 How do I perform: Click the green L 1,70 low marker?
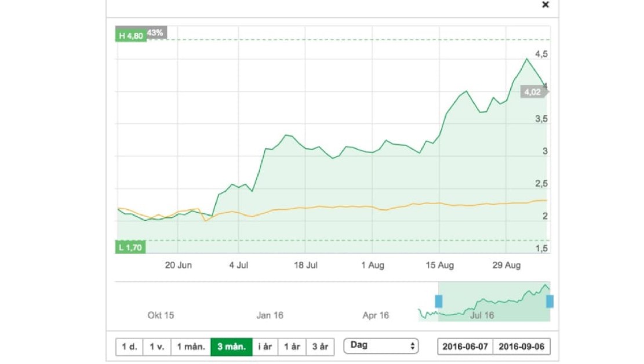pos(130,247)
